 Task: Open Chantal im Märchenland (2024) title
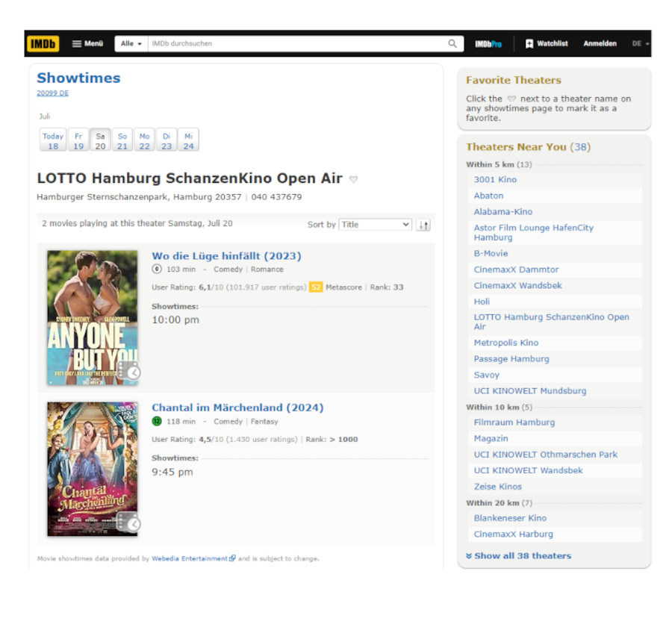click(x=237, y=408)
